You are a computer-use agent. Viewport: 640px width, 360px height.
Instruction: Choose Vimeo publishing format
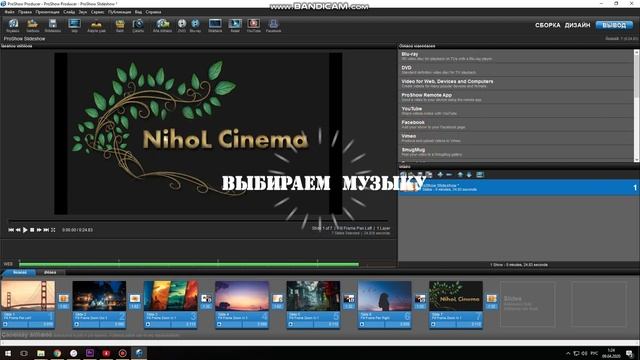516,138
